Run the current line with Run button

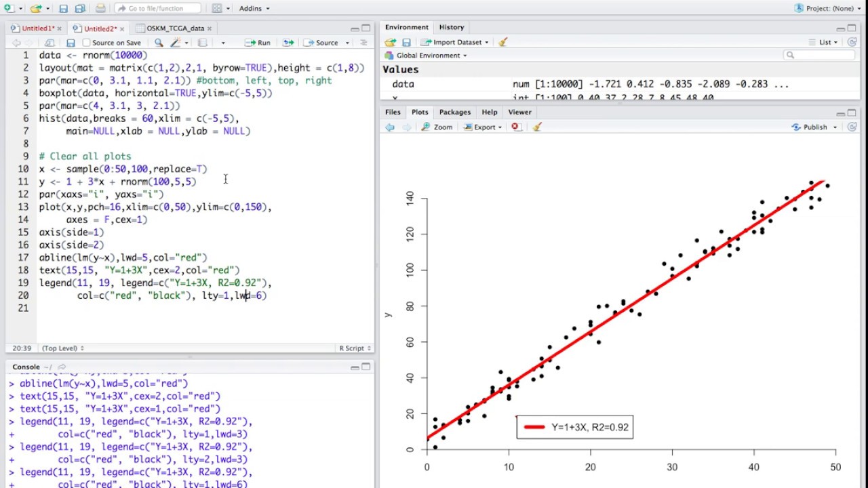pos(258,43)
